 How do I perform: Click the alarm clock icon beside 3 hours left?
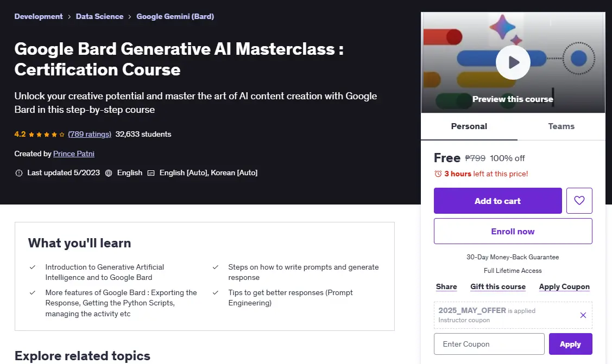[x=438, y=174]
